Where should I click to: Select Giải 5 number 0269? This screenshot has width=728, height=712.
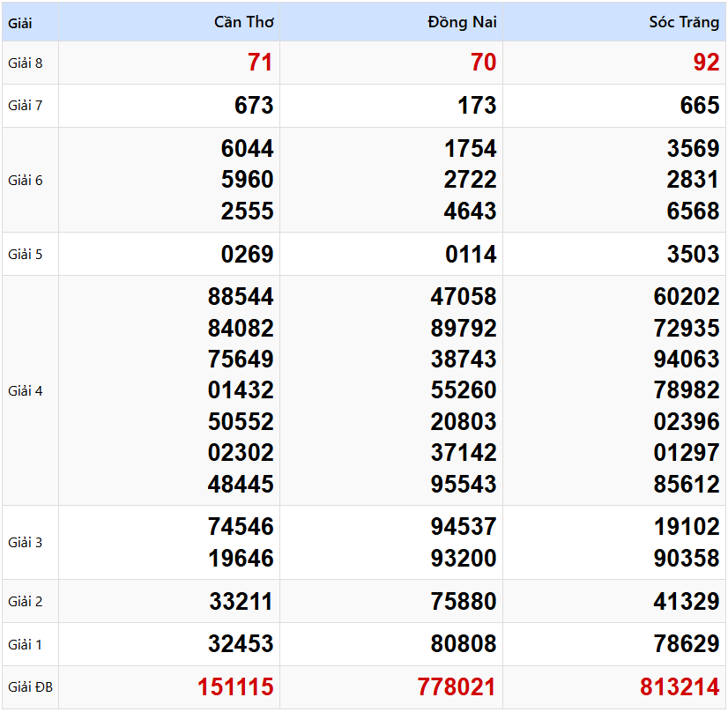point(247,255)
